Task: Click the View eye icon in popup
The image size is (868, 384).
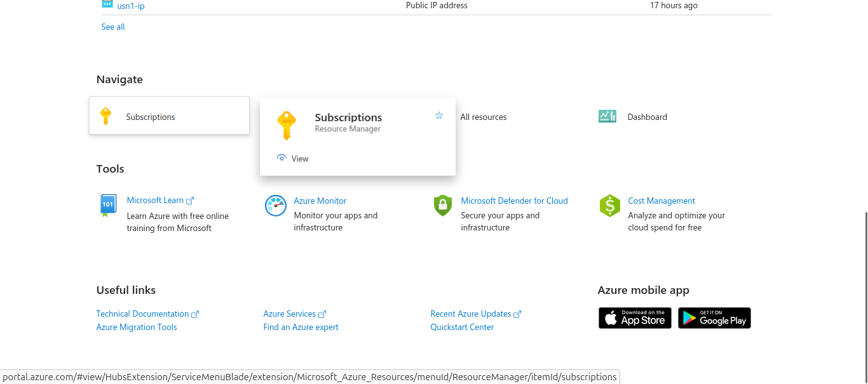Action: [281, 158]
